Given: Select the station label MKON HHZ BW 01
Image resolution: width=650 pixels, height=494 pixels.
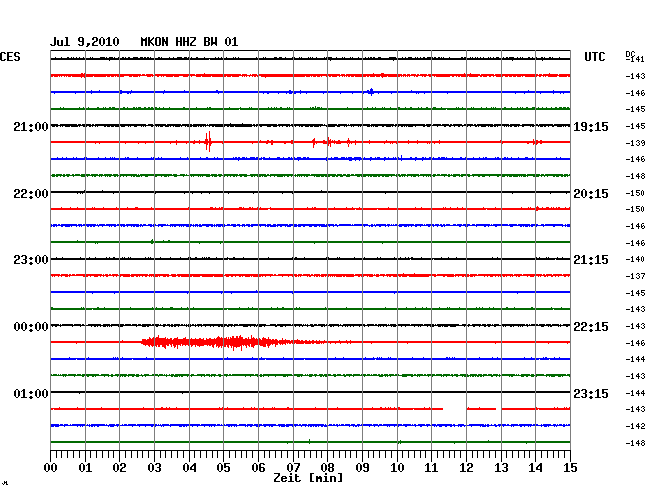Looking at the screenshot, I should [x=189, y=42].
